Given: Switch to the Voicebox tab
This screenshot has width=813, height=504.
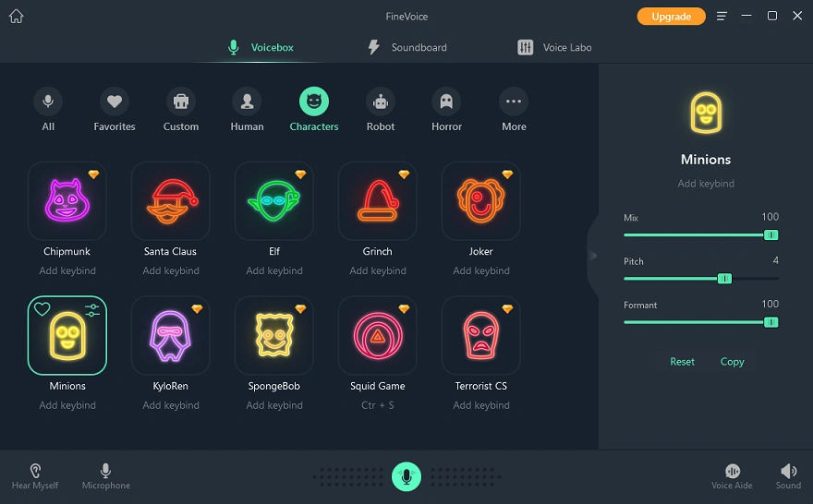Looking at the screenshot, I should (261, 47).
